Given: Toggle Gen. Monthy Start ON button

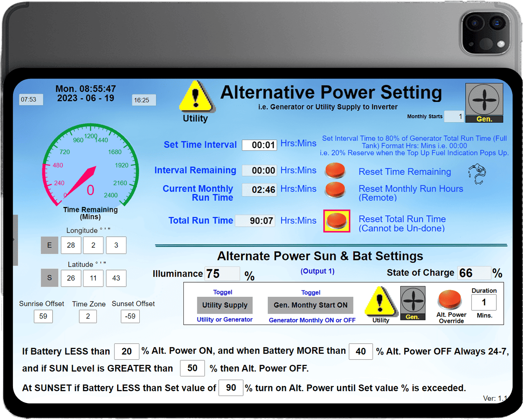Looking at the screenshot, I should pyautogui.click(x=310, y=305).
